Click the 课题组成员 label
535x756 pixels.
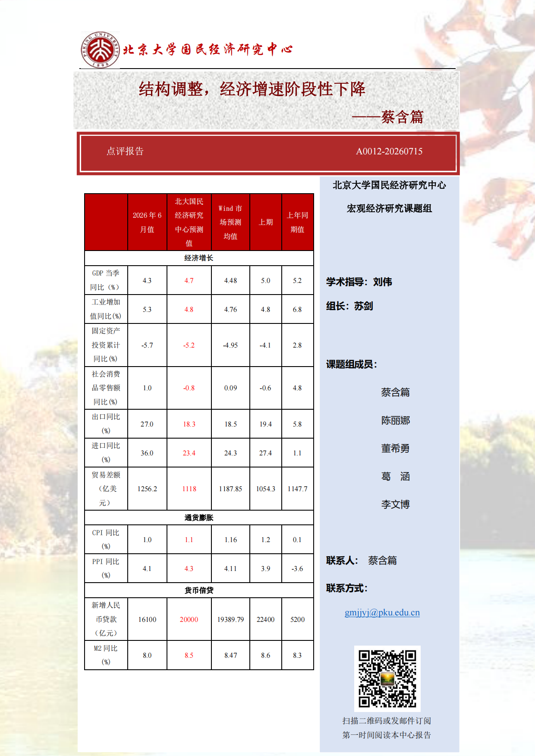click(x=352, y=364)
